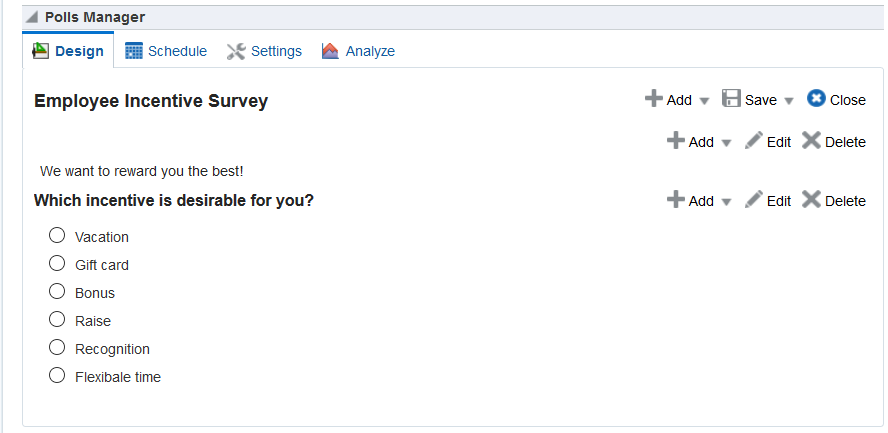Click the Analyze chart icon
Viewport: 888px width, 433px height.
point(331,51)
